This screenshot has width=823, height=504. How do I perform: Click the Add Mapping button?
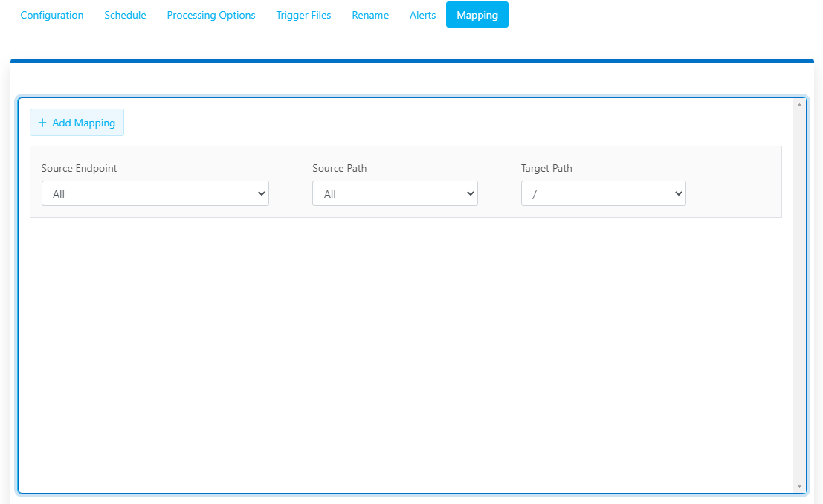pos(77,123)
